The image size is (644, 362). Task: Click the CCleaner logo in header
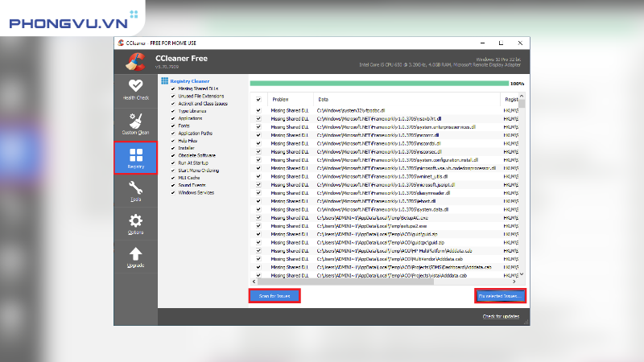(x=136, y=62)
